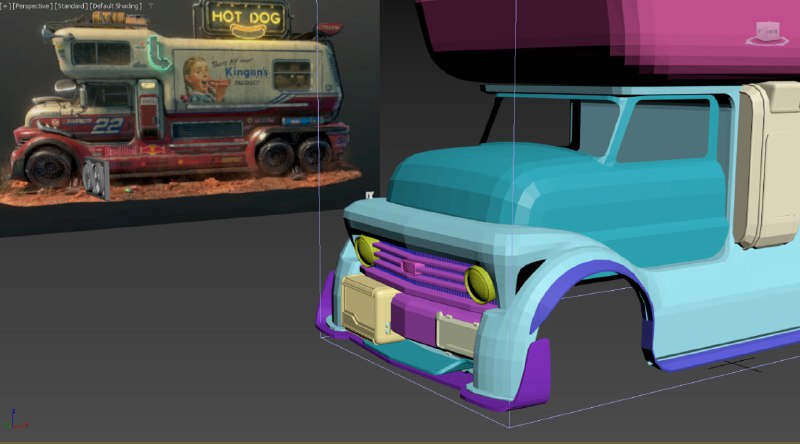Open the viewport [+] general menu
The image size is (800, 444).
pos(6,6)
